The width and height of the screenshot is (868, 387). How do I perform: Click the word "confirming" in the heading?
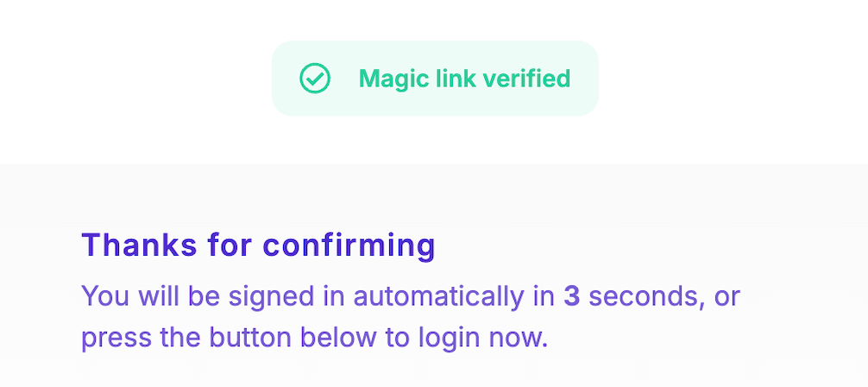349,246
